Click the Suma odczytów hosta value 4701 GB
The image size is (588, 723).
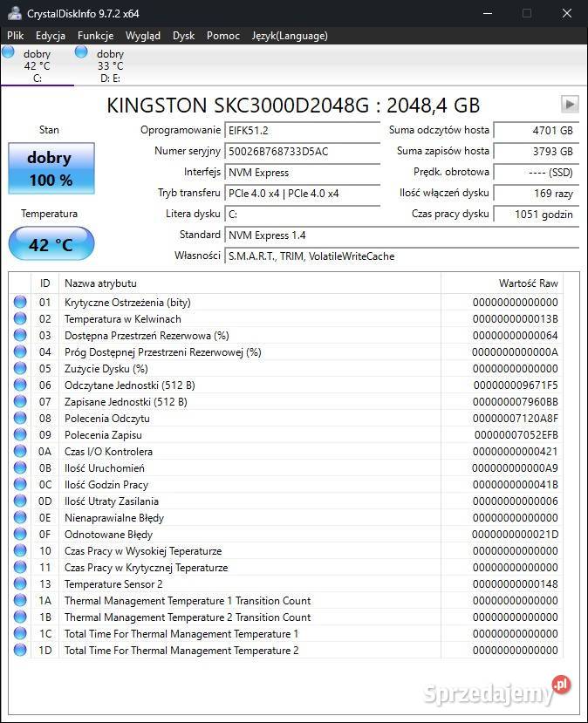(536, 131)
